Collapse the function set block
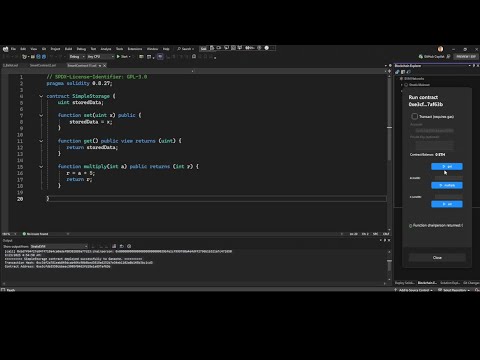480x360 pixels. [41, 115]
